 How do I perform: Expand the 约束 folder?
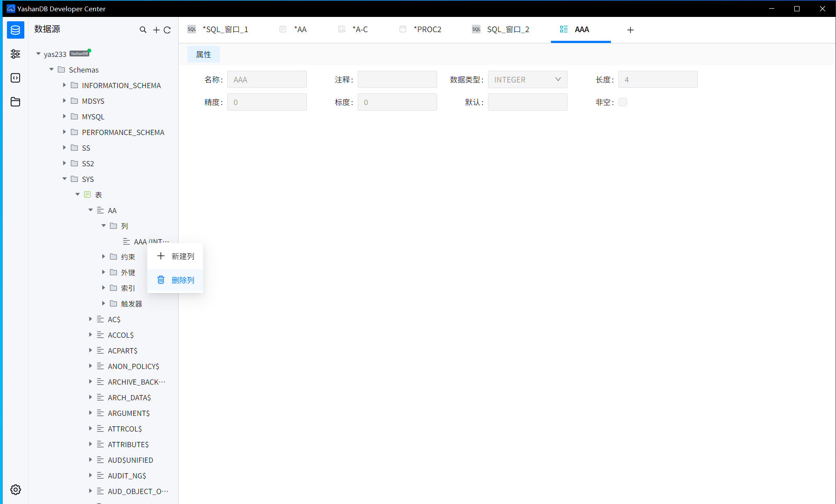tap(103, 257)
